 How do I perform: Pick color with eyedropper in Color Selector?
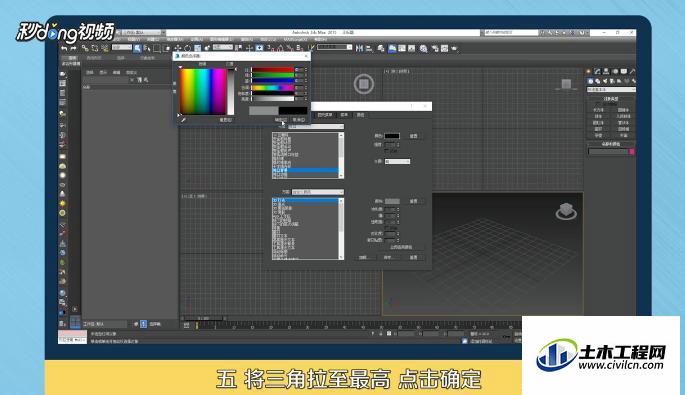click(x=184, y=120)
